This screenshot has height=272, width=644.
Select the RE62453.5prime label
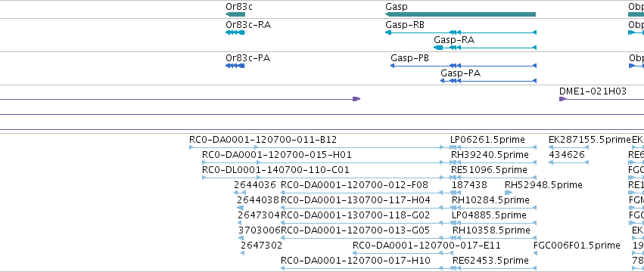pyautogui.click(x=490, y=261)
